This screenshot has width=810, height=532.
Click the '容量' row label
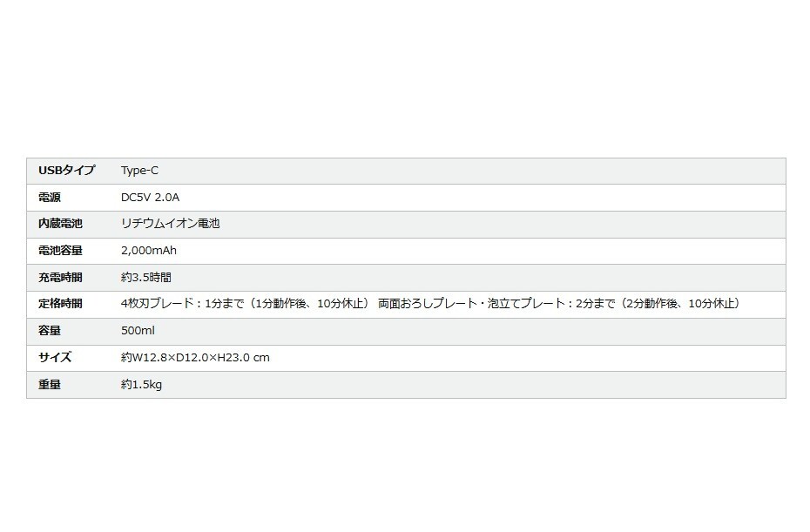pos(50,331)
